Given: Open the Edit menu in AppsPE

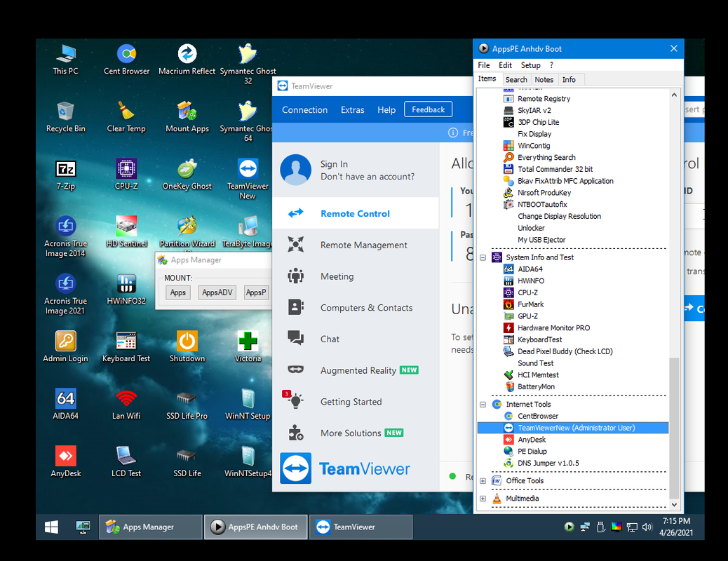Looking at the screenshot, I should [x=505, y=65].
